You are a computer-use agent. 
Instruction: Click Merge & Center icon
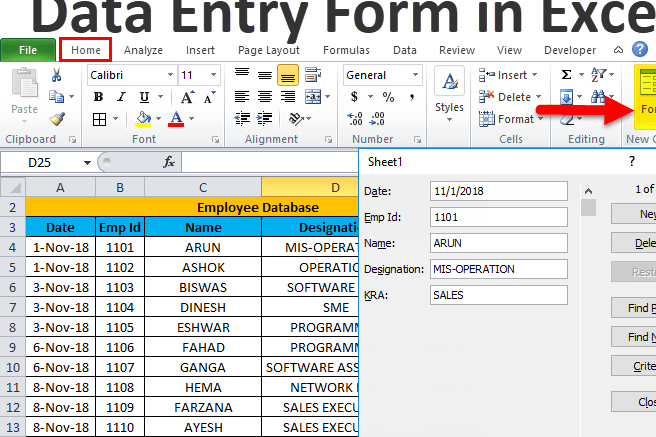pyautogui.click(x=313, y=97)
